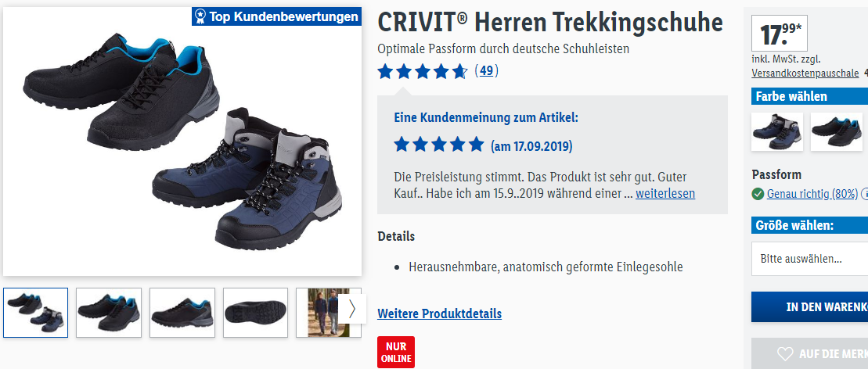Add the item via In den Warenkorb
Image resolution: width=868 pixels, height=369 pixels.
pyautogui.click(x=809, y=307)
